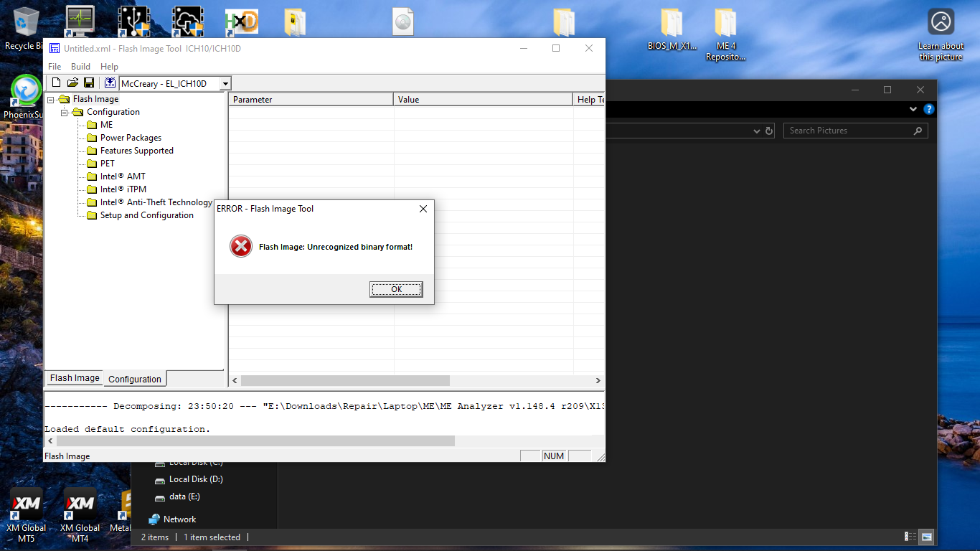
Task: Open the HxD desktop shortcut
Action: click(240, 22)
